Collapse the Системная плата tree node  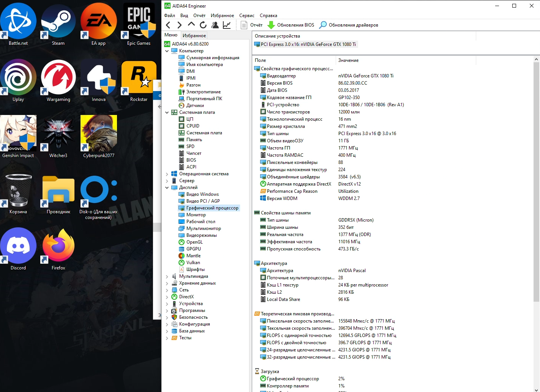point(167,112)
